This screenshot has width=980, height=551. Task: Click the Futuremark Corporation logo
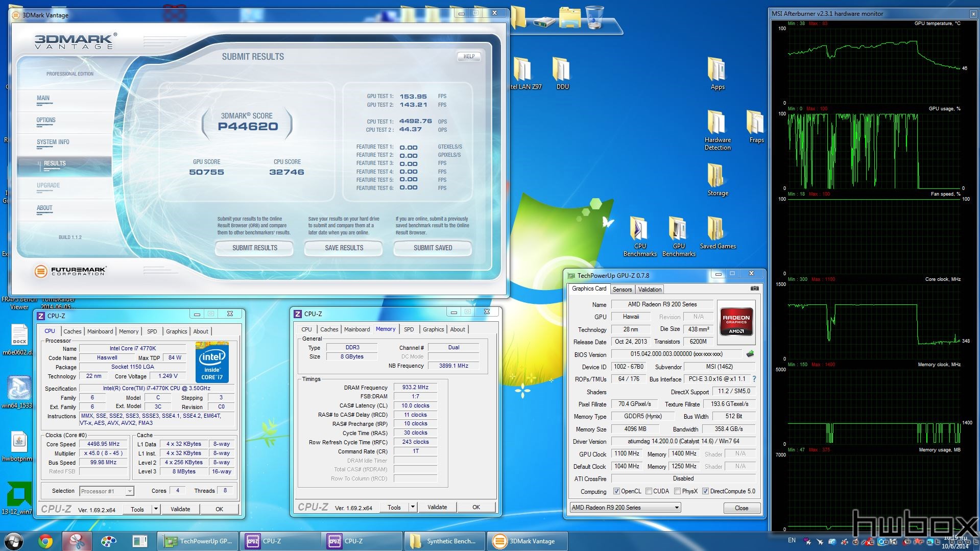click(x=70, y=271)
